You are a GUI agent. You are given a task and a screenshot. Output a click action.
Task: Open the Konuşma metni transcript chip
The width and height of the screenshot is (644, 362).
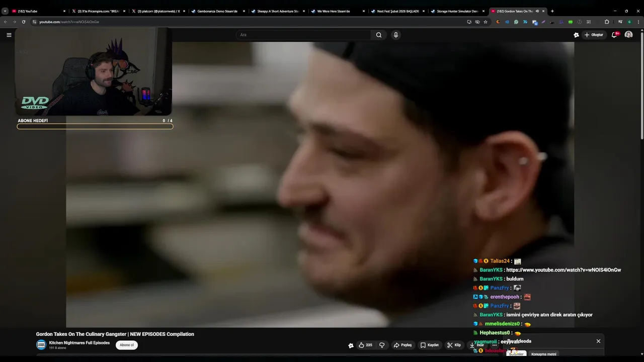[544, 354]
